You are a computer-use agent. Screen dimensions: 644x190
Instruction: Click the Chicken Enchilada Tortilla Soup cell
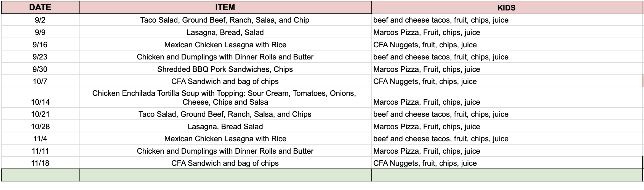(225, 97)
